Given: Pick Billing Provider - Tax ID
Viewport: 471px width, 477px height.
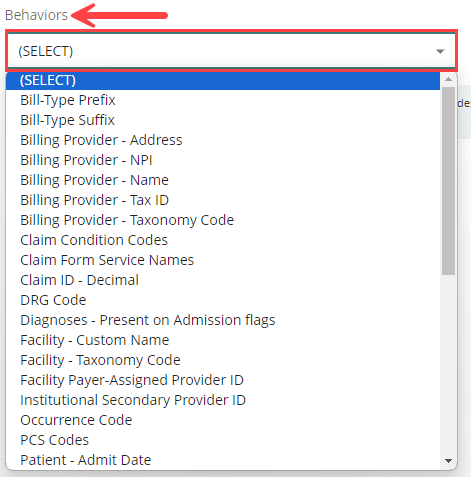Looking at the screenshot, I should (x=223, y=200).
